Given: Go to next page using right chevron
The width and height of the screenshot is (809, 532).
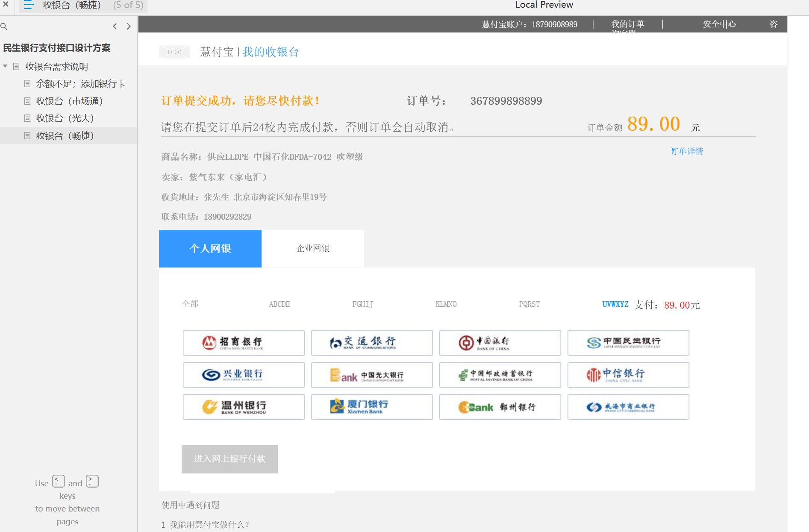Looking at the screenshot, I should pos(129,26).
